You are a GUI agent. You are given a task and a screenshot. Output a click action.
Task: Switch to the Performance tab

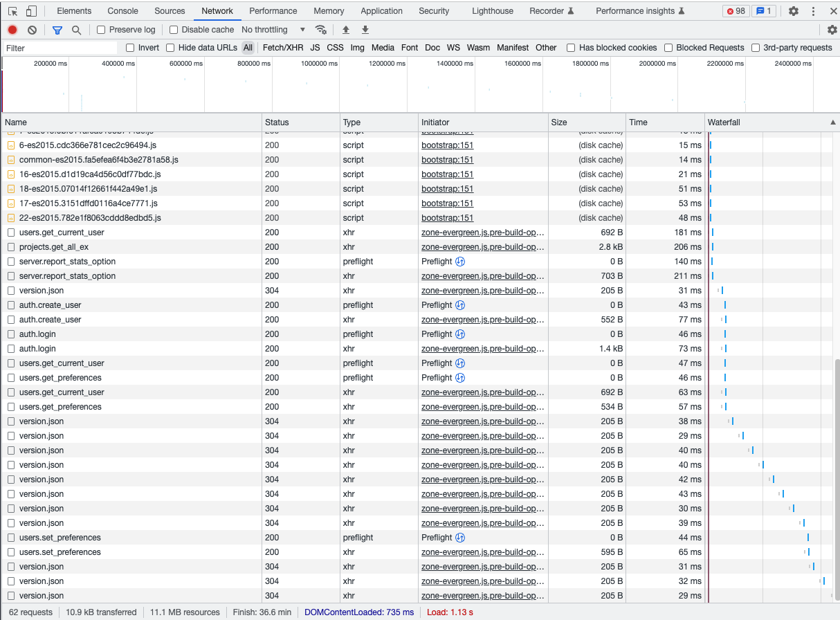click(x=273, y=11)
